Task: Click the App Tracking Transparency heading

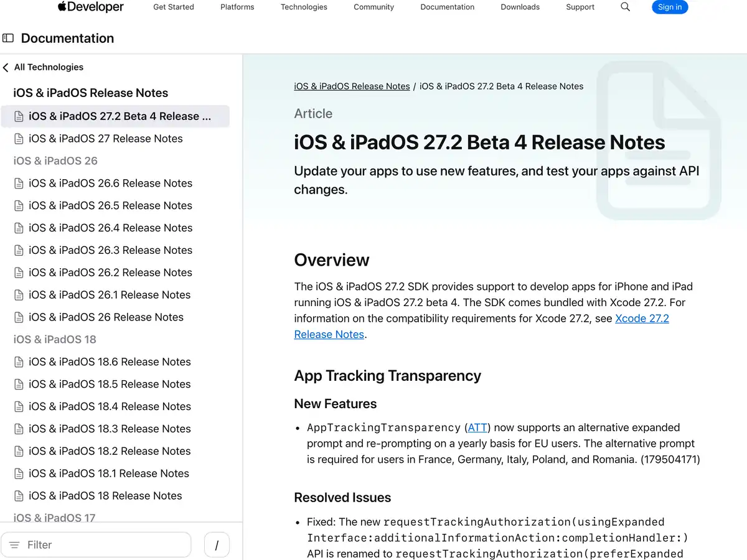Action: pyautogui.click(x=387, y=376)
